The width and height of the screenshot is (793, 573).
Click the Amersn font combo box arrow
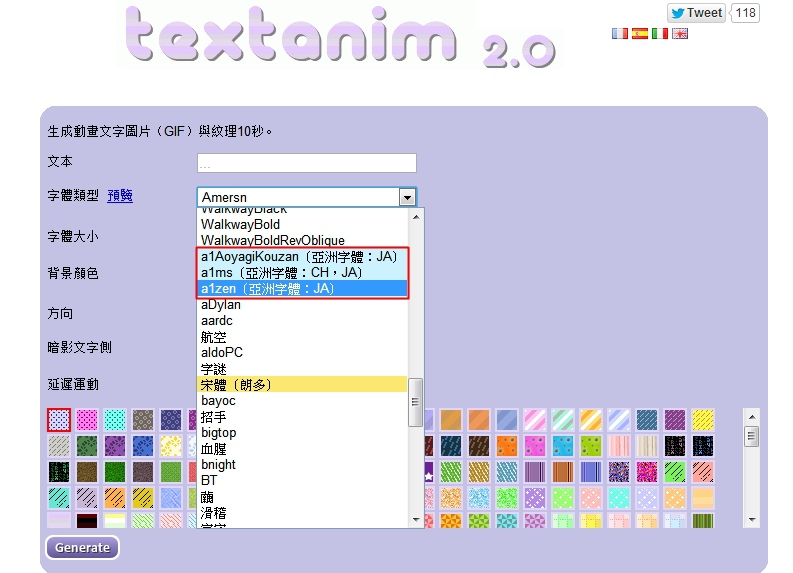(407, 197)
